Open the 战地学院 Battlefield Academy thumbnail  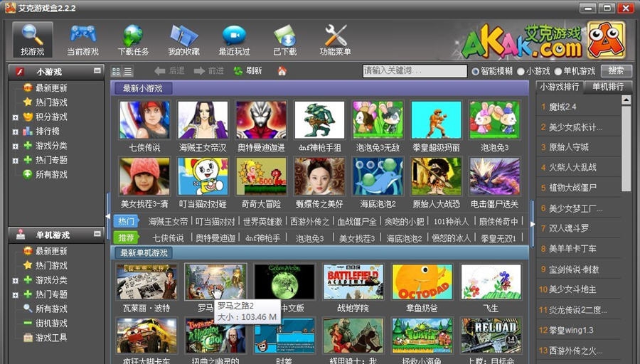click(x=353, y=282)
